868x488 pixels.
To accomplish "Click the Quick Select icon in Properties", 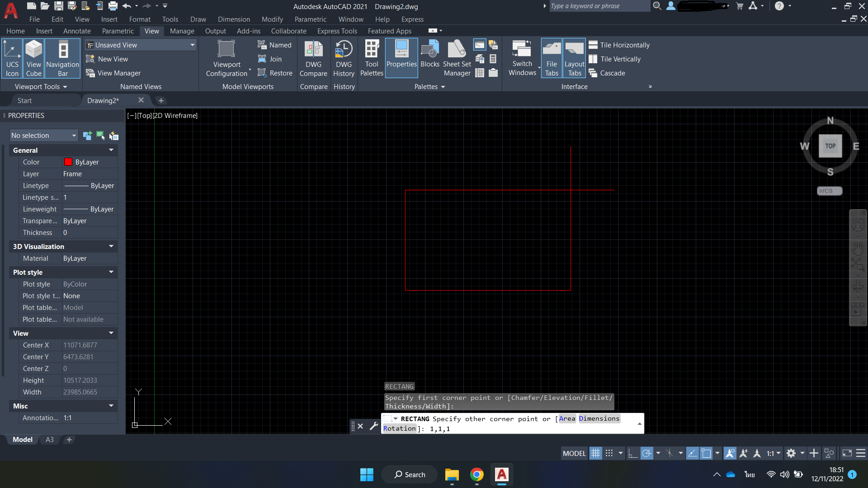I will 114,136.
